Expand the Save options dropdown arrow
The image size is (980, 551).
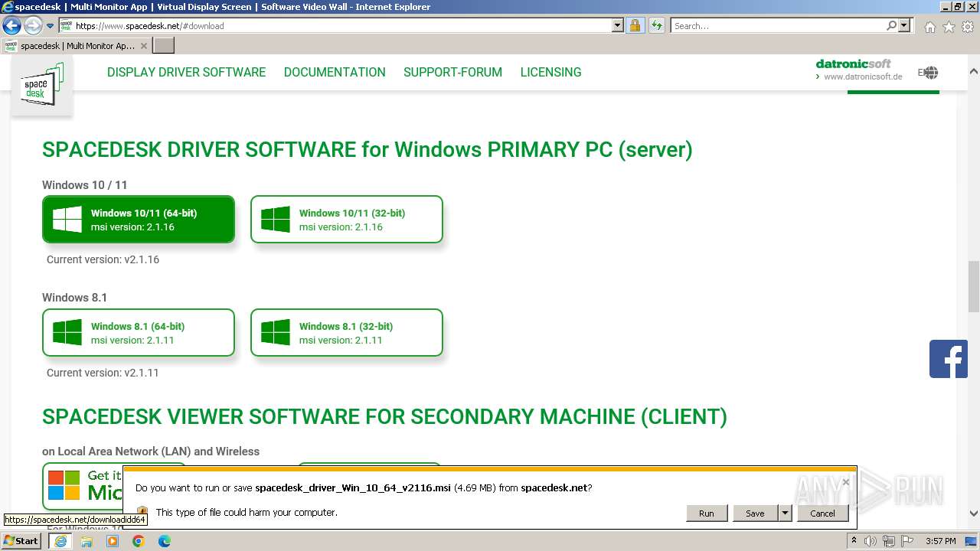coord(785,514)
